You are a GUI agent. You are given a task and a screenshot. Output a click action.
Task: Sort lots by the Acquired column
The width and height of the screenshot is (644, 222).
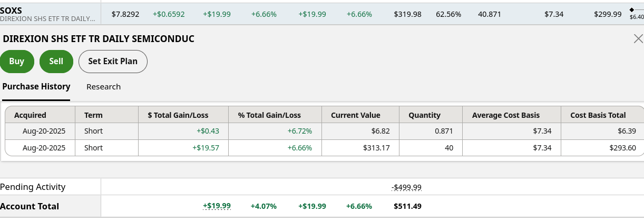(30, 115)
